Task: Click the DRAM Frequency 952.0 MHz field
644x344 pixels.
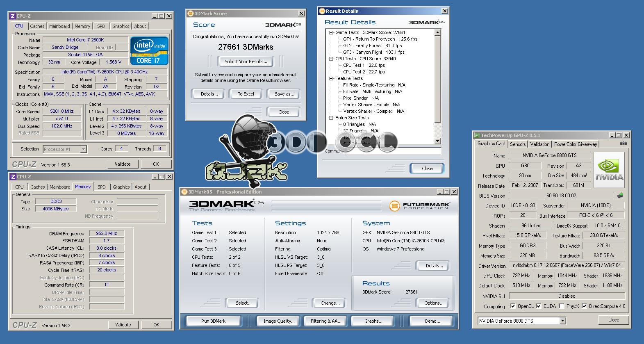Action: (107, 233)
